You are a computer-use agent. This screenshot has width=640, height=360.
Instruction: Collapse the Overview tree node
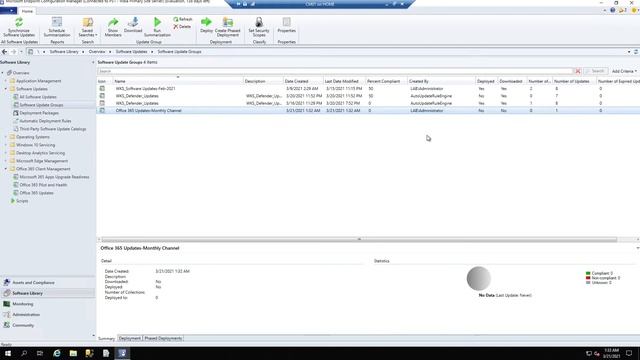(x=2, y=73)
